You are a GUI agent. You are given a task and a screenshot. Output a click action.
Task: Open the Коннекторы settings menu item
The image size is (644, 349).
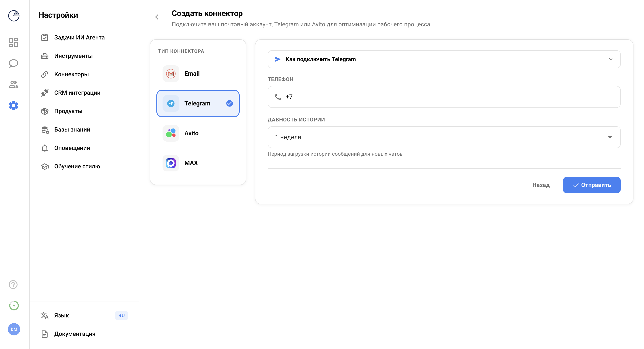click(71, 74)
